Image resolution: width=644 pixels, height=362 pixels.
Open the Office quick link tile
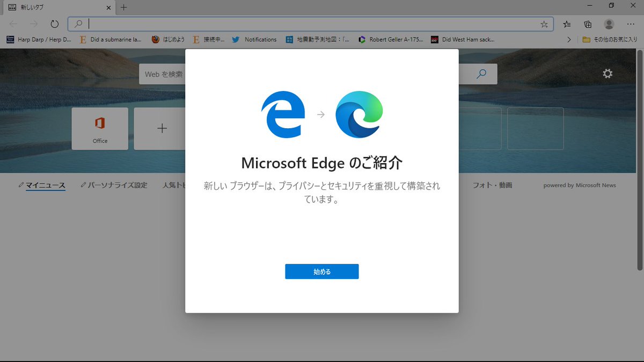100,129
